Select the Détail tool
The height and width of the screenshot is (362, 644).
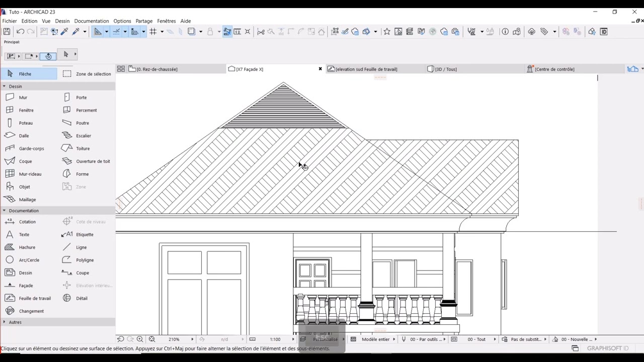click(x=87, y=298)
